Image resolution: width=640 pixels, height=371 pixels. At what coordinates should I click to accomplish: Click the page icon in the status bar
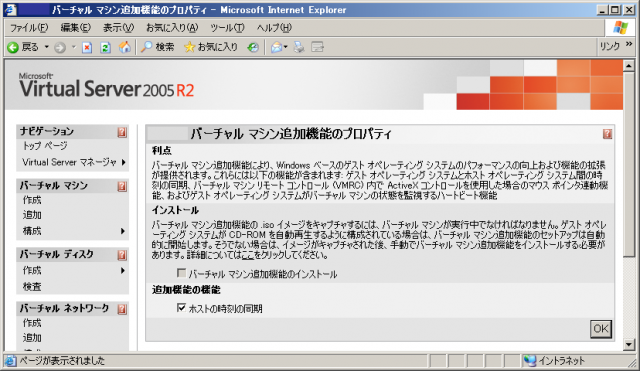[x=10, y=361]
